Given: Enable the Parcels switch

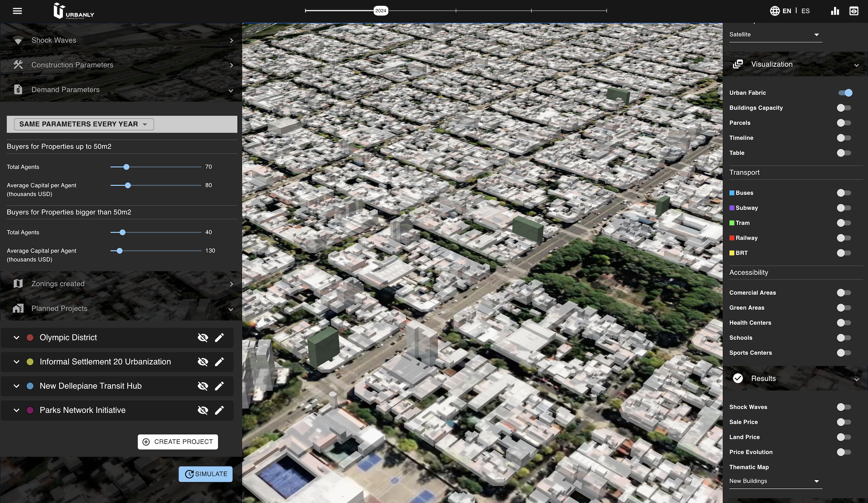Looking at the screenshot, I should pyautogui.click(x=844, y=123).
